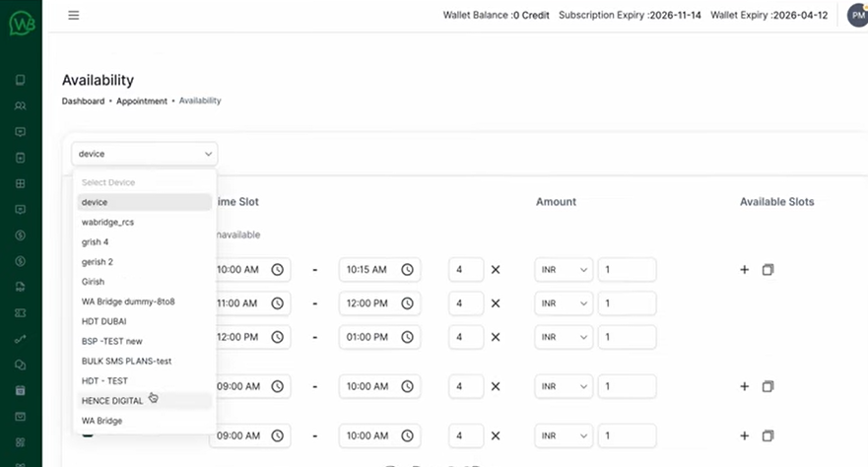Viewport: 868px width, 467px height.
Task: Select the wabridge_rcs device option
Action: 107,222
